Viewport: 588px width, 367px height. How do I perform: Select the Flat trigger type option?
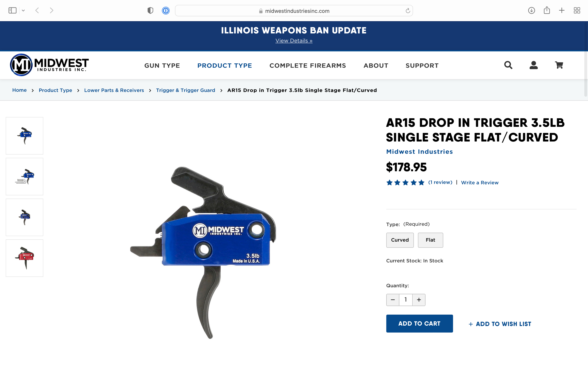pos(430,240)
